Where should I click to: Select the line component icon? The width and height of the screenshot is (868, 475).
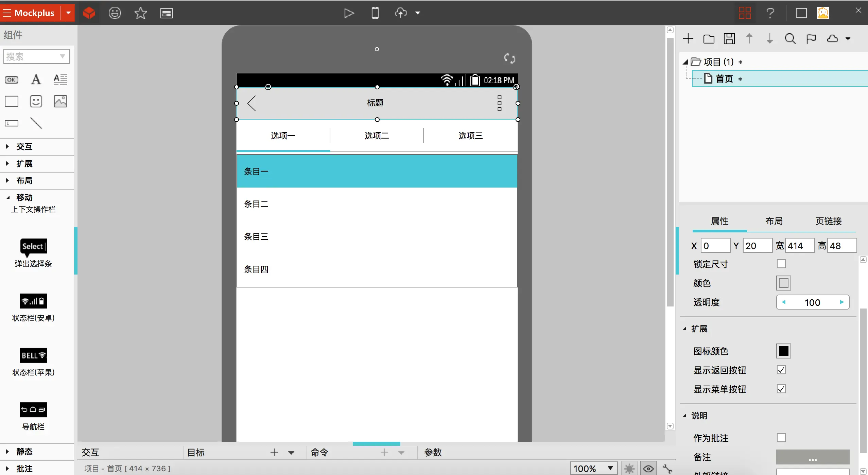[x=36, y=123]
